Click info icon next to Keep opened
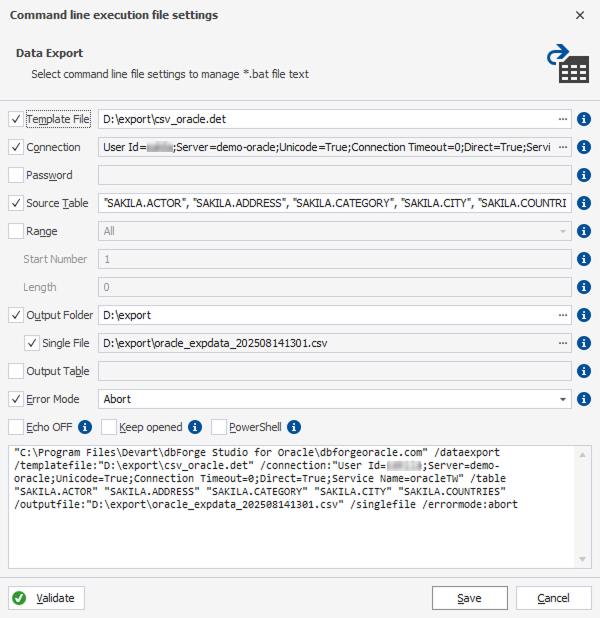 195,427
